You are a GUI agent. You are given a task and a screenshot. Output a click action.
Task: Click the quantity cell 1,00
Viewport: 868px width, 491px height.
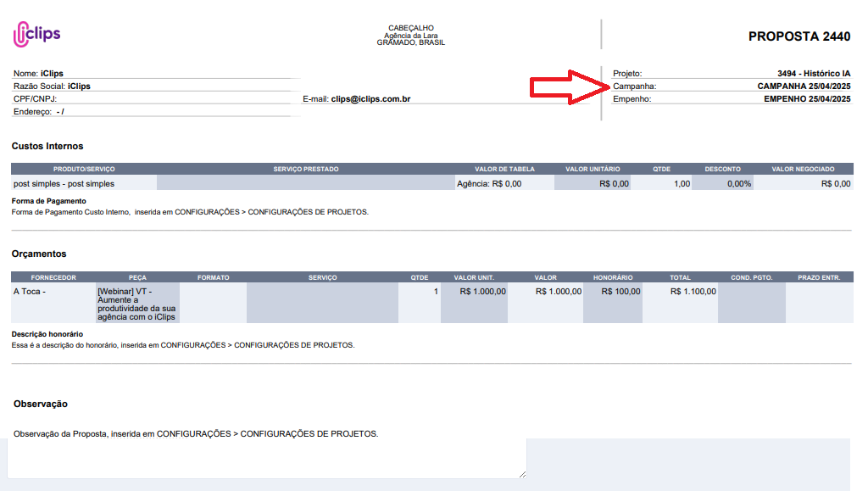661,184
